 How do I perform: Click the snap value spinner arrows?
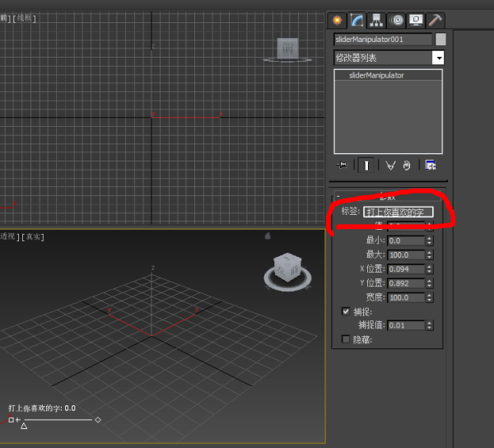click(429, 325)
